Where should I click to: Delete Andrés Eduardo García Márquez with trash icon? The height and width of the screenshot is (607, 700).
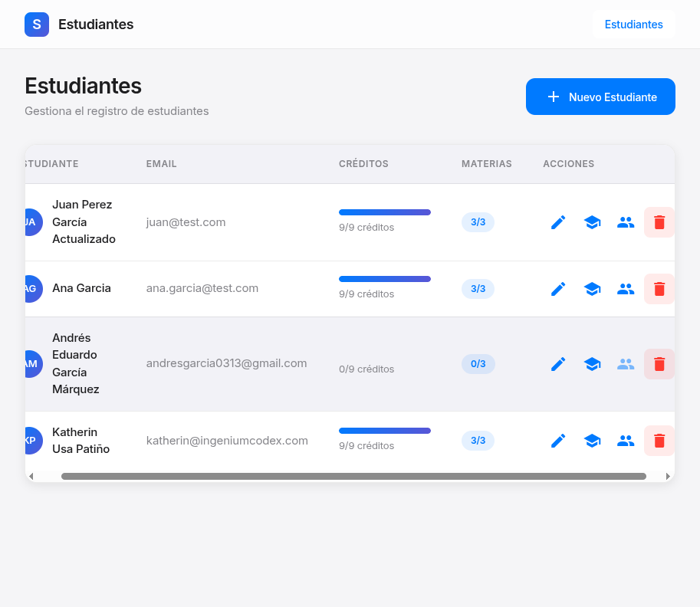[659, 364]
